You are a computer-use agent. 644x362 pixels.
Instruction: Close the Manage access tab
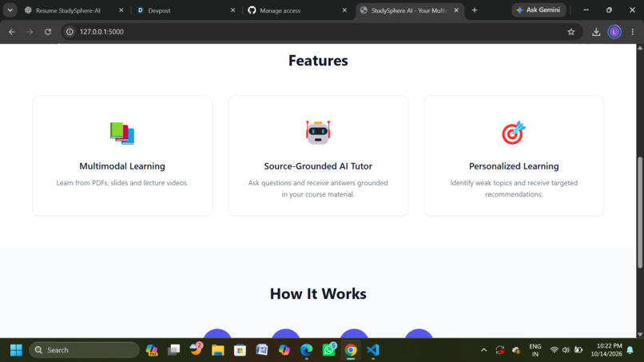[x=344, y=10]
